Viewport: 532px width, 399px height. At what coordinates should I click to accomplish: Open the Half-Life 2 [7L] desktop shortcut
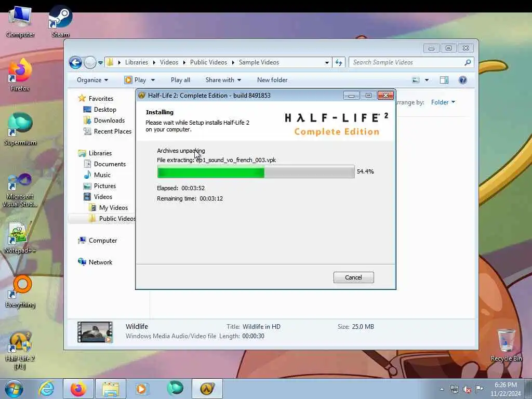(x=20, y=351)
